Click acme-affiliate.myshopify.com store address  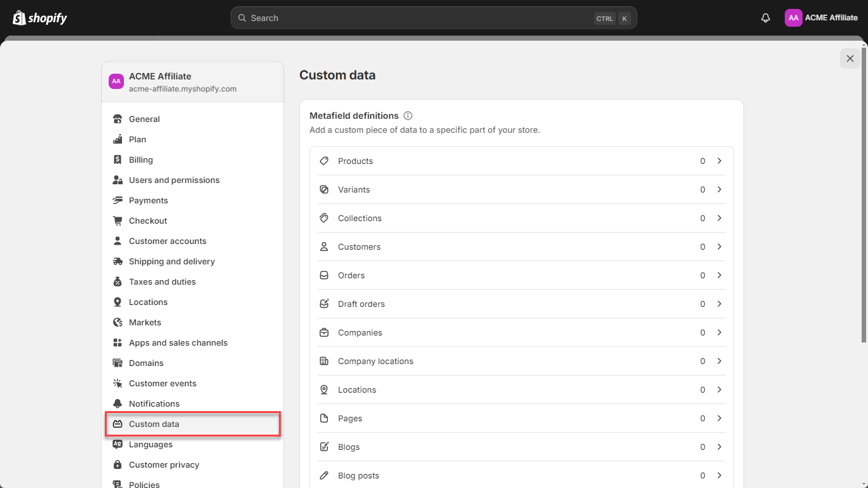[x=183, y=89]
